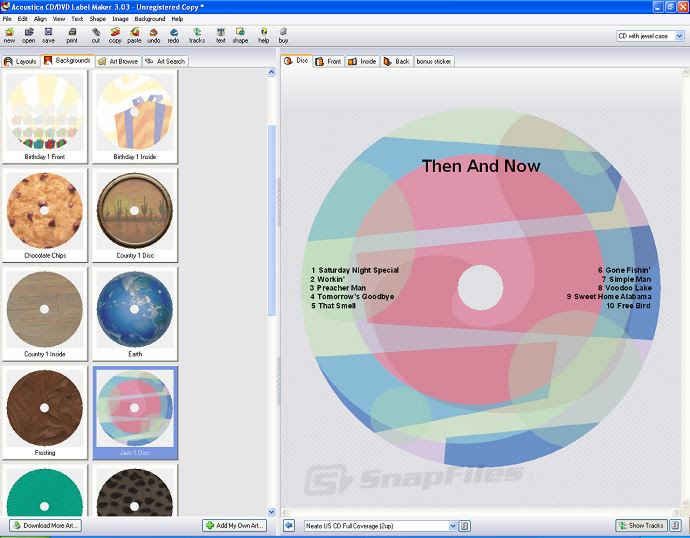Viewport: 690px width, 538px height.
Task: Select the Inside design tab
Action: click(362, 62)
